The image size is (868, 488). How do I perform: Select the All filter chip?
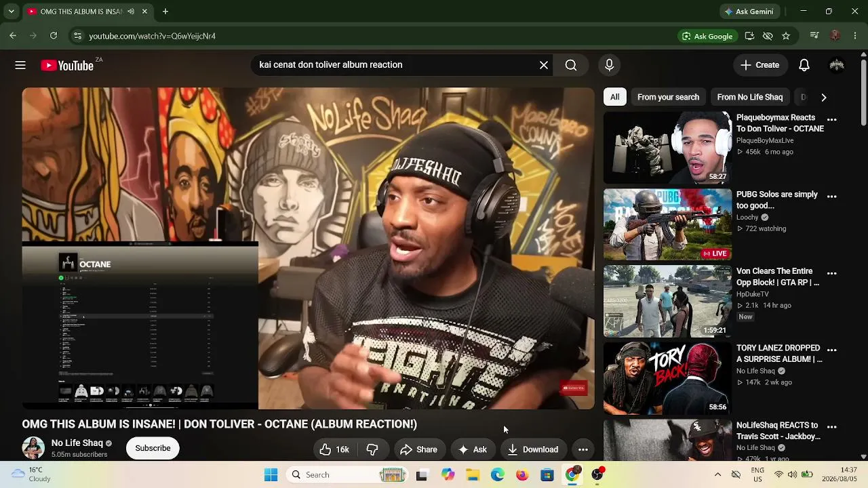pos(614,97)
